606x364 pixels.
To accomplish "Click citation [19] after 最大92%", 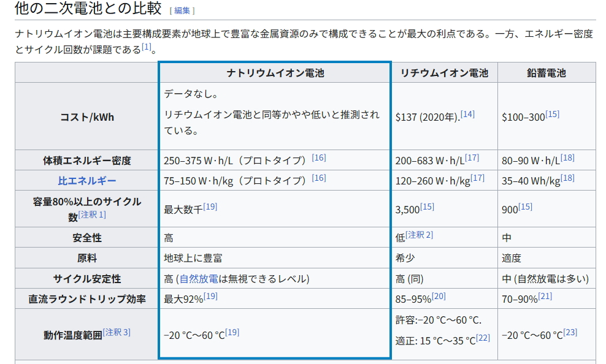I will 210,296.
